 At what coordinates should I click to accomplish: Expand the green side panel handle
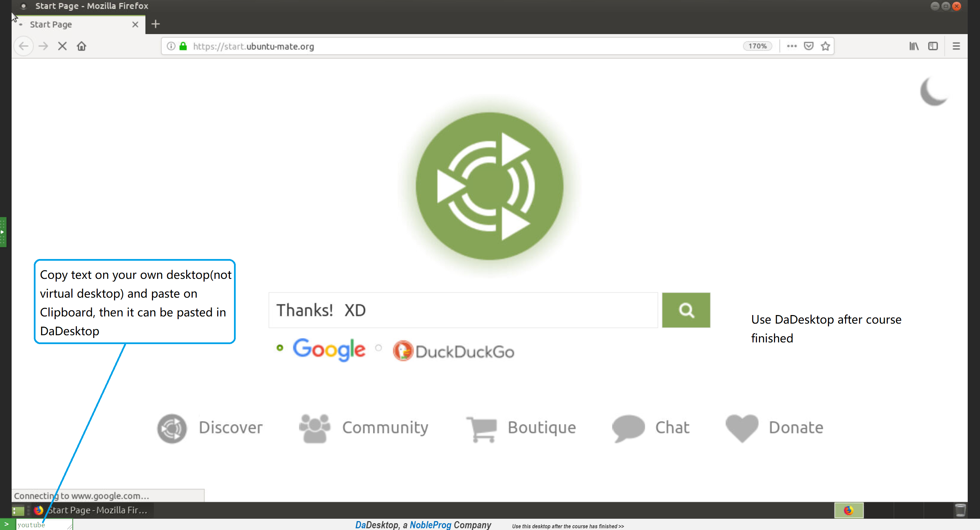coord(3,232)
